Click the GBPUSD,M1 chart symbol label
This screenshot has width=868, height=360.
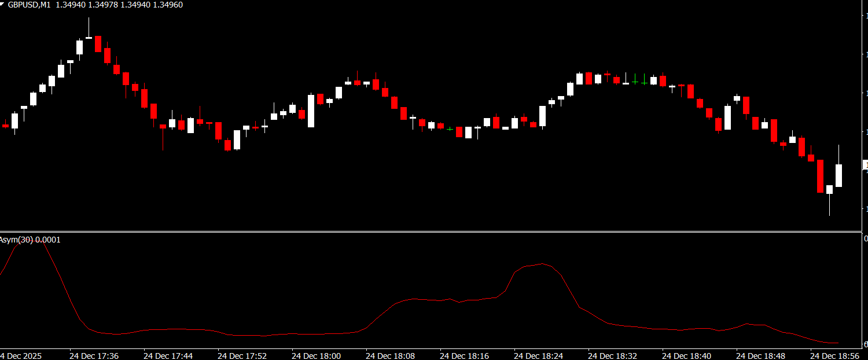pyautogui.click(x=29, y=5)
